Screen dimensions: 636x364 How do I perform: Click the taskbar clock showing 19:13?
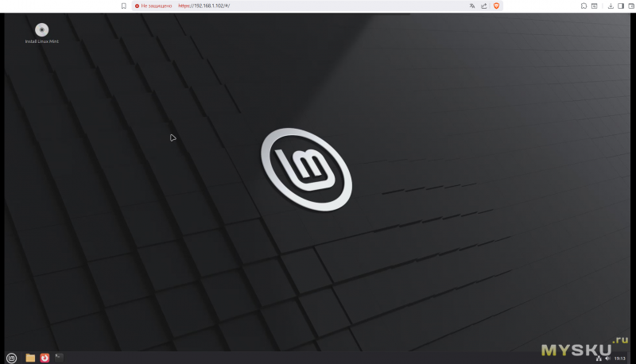click(619, 358)
